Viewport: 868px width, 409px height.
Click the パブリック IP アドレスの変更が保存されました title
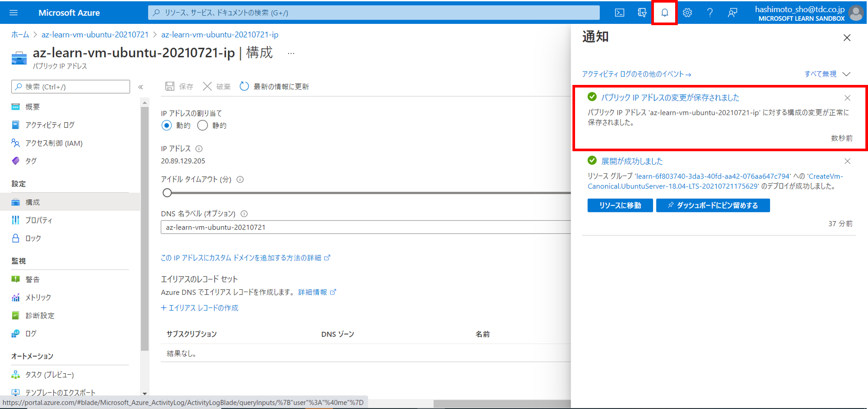coord(670,97)
